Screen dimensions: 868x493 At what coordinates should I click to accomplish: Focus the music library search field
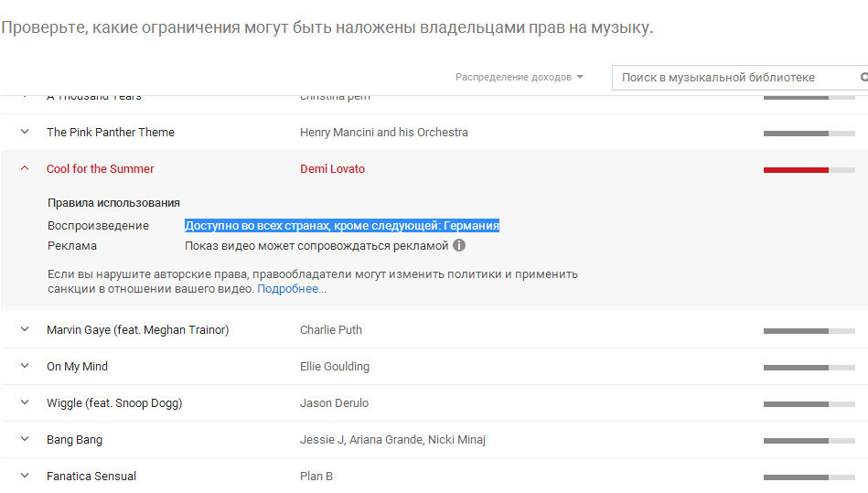[x=740, y=78]
